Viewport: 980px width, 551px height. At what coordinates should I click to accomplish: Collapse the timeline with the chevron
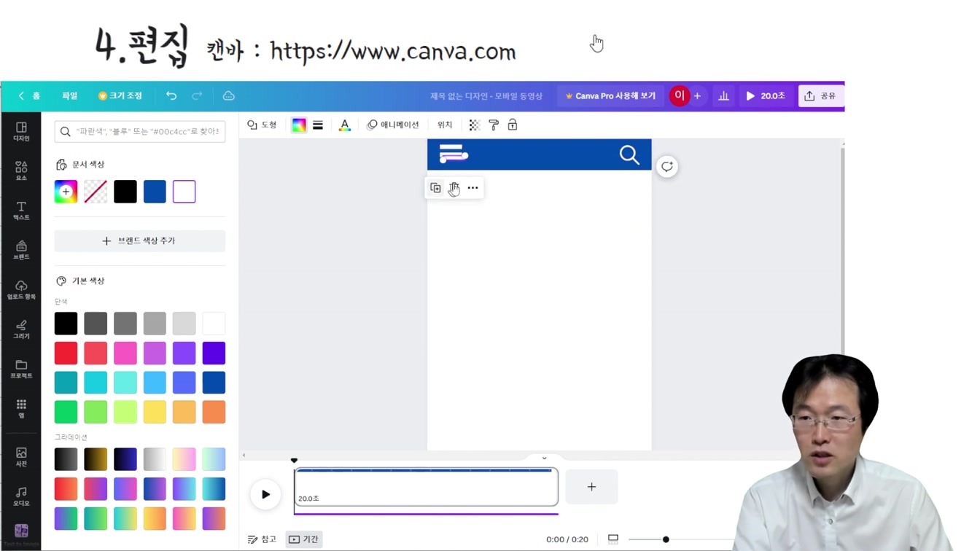[x=544, y=458]
